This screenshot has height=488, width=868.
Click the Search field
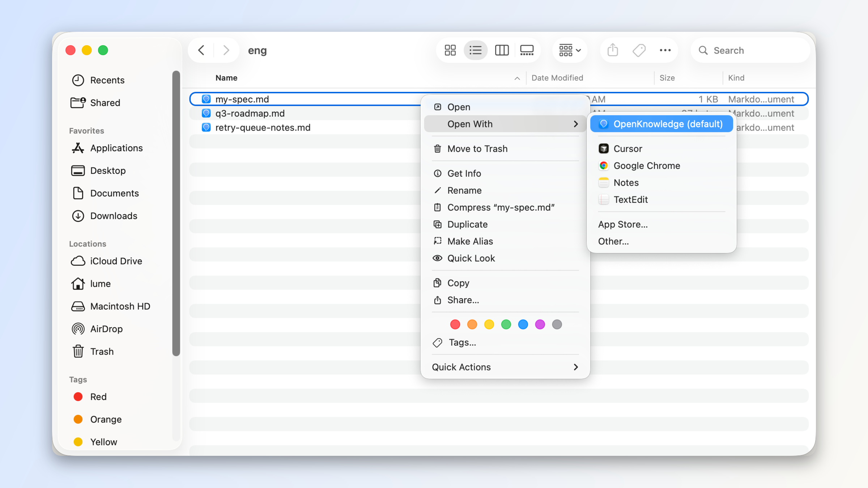750,50
